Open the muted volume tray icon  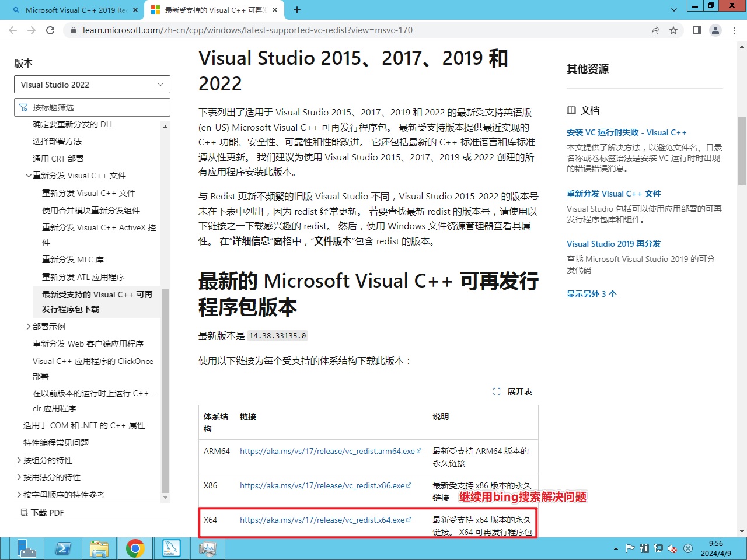point(673,548)
